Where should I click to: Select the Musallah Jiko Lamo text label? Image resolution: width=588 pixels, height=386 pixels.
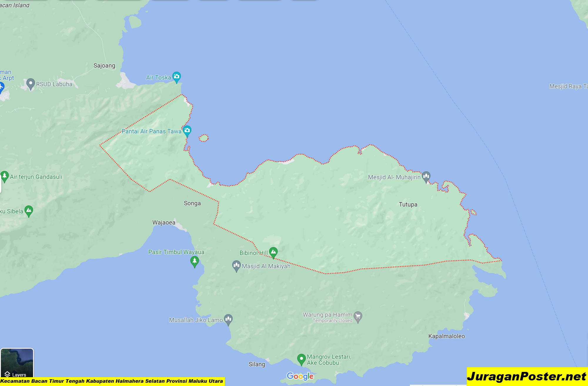[196, 320]
